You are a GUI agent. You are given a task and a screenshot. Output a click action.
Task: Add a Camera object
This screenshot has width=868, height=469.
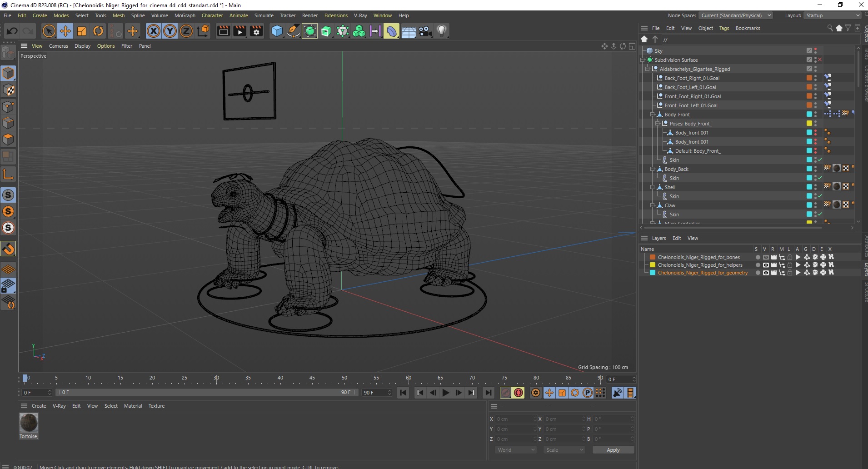click(425, 31)
